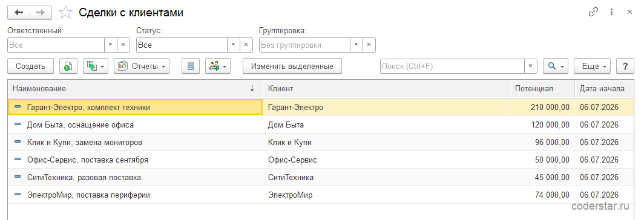Image resolution: width=644 pixels, height=220 pixels.
Task: Click the date cell in the Дом Быта row
Action: point(604,125)
